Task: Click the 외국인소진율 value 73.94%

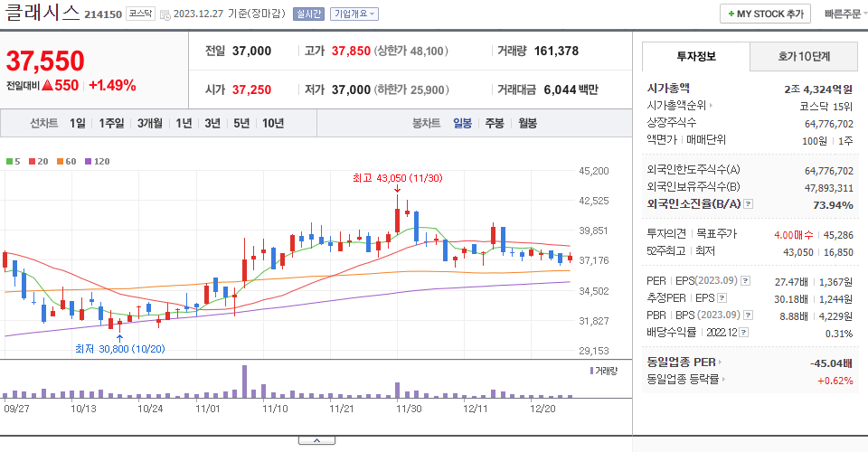Action: click(833, 205)
